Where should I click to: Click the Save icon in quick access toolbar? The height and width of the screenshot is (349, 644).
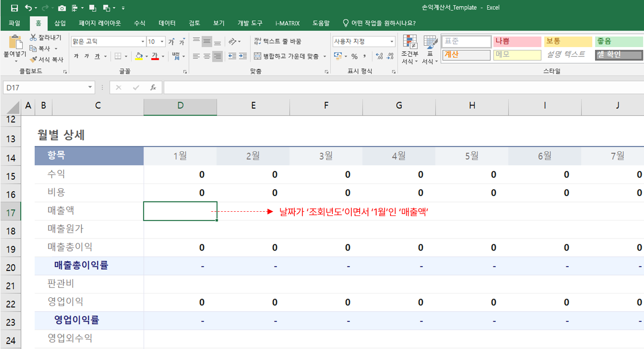[14, 8]
